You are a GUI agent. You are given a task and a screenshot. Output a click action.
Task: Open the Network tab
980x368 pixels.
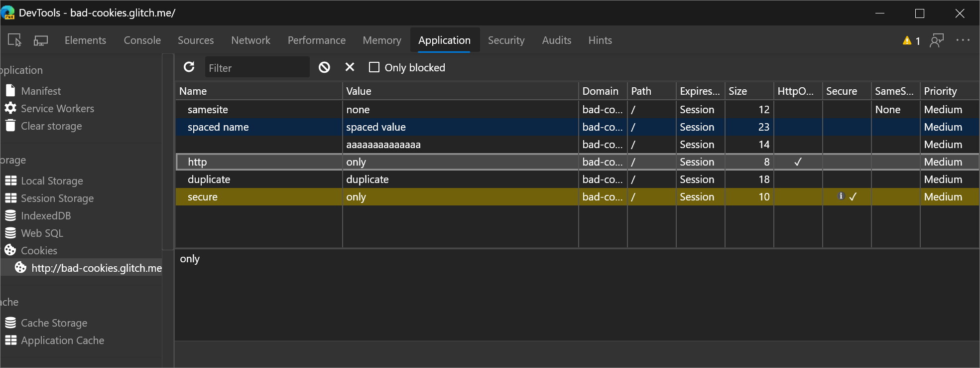[x=250, y=40]
